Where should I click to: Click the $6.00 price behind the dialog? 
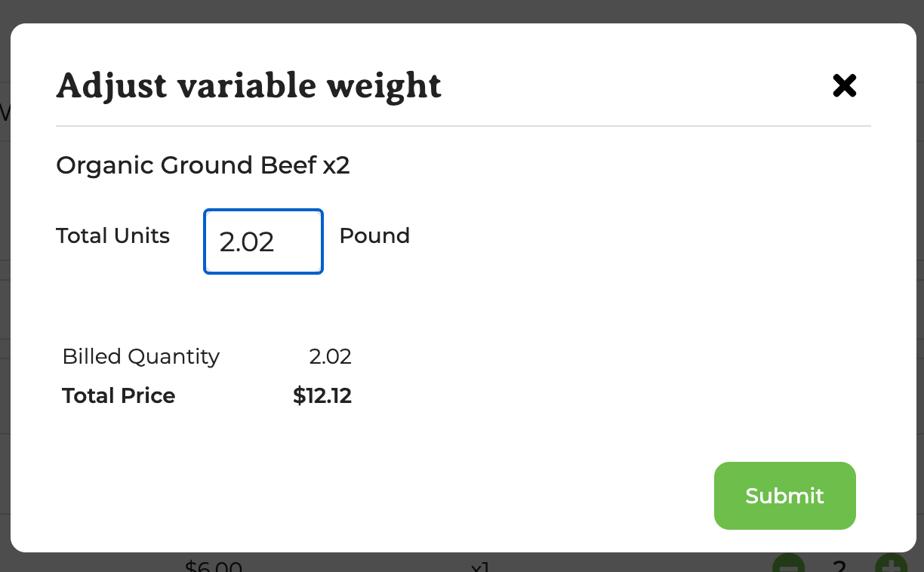(x=214, y=566)
